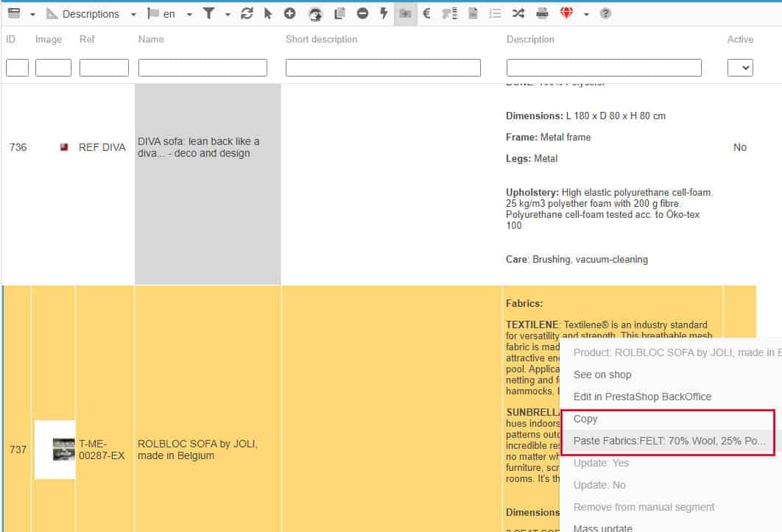The image size is (782, 532).
Task: Click the refresh icon in the toolbar
Action: (247, 13)
